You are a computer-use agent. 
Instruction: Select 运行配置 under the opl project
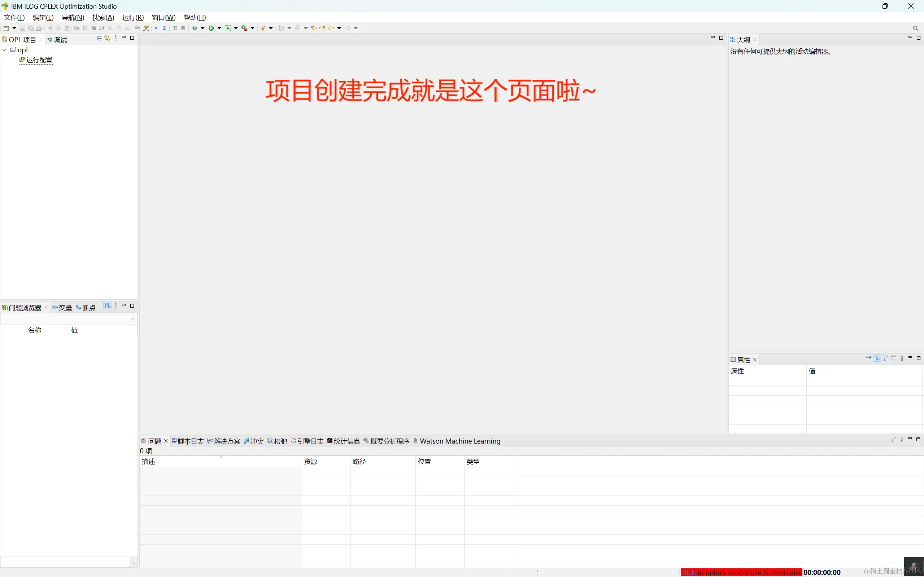click(x=39, y=60)
